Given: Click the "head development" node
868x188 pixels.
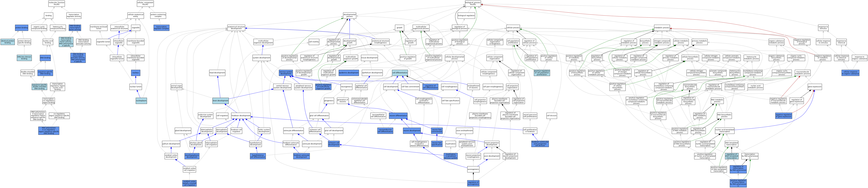Looking at the screenshot, I should click(217, 73).
